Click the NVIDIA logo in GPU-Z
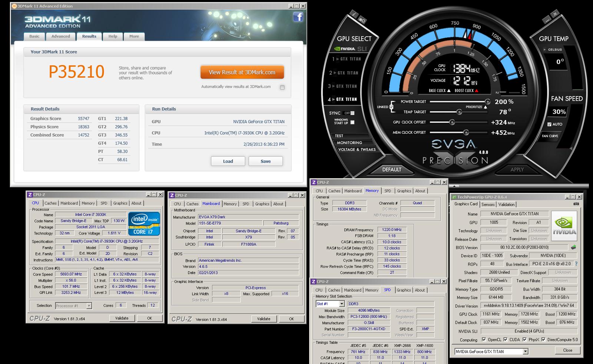 564,226
